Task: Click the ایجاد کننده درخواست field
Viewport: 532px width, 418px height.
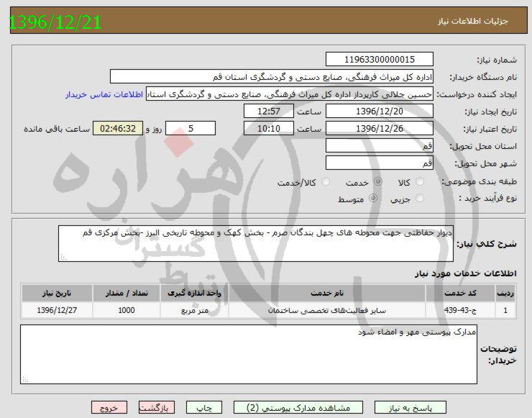Action: pyautogui.click(x=290, y=94)
